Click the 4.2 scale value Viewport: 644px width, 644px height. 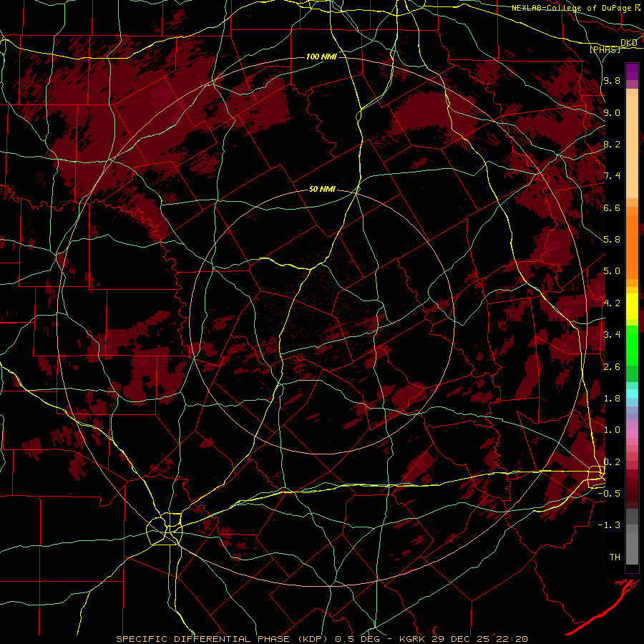(x=612, y=303)
